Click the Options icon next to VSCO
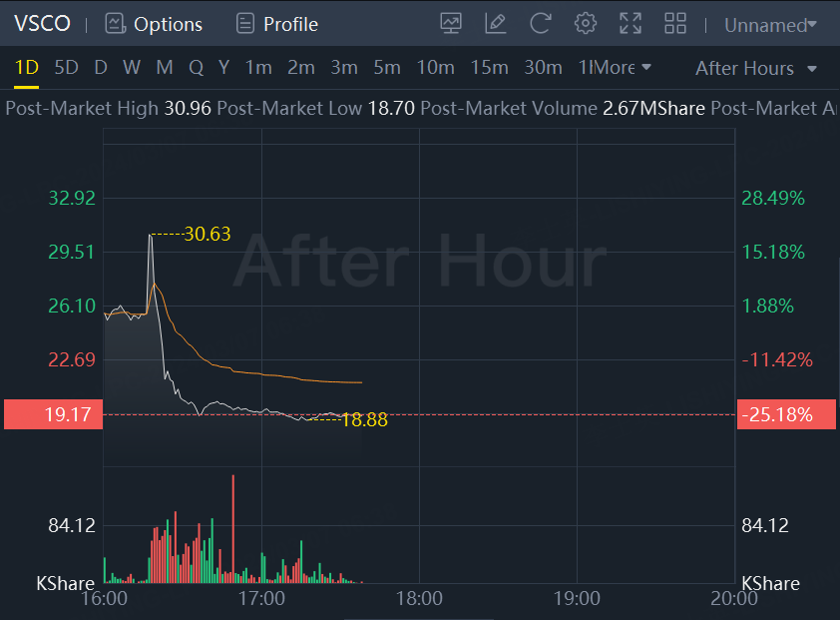Screen dimensions: 840x620 pyautogui.click(x=116, y=23)
